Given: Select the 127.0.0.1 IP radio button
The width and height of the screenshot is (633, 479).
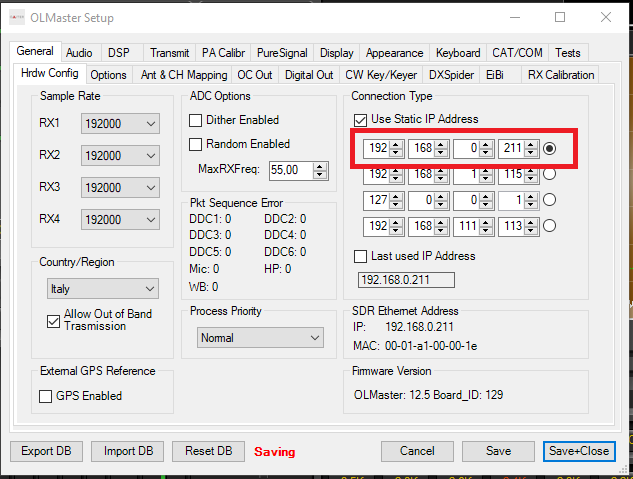Looking at the screenshot, I should coord(549,200).
